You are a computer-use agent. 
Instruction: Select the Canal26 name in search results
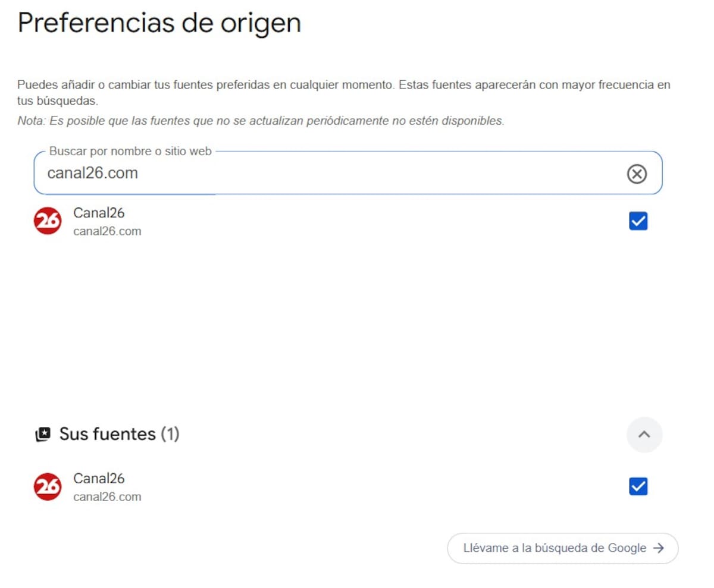99,213
